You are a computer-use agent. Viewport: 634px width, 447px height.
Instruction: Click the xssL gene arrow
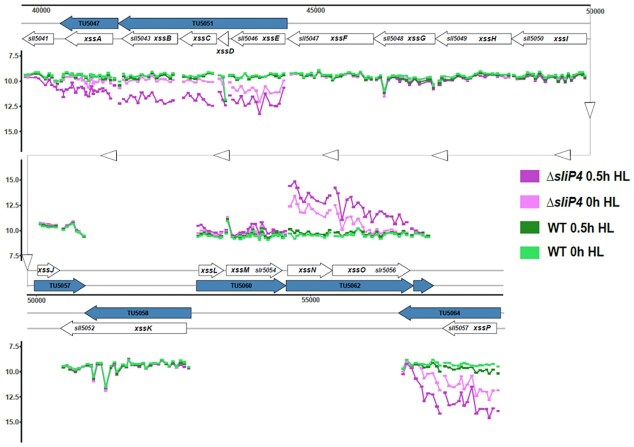click(211, 270)
